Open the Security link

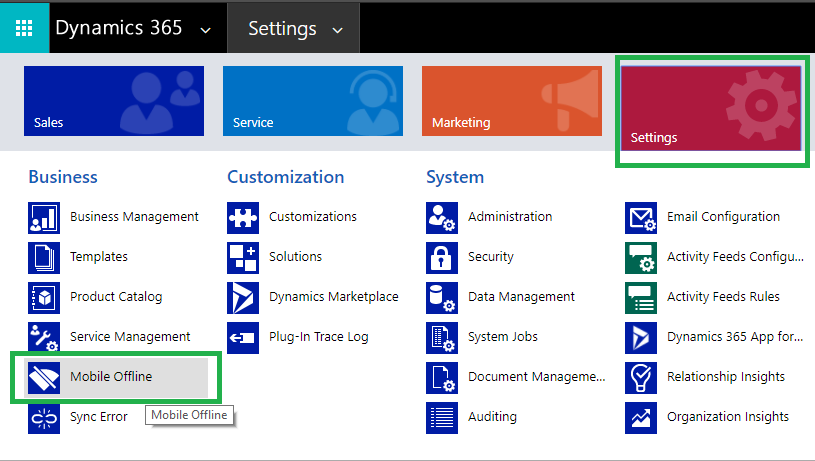pos(491,257)
